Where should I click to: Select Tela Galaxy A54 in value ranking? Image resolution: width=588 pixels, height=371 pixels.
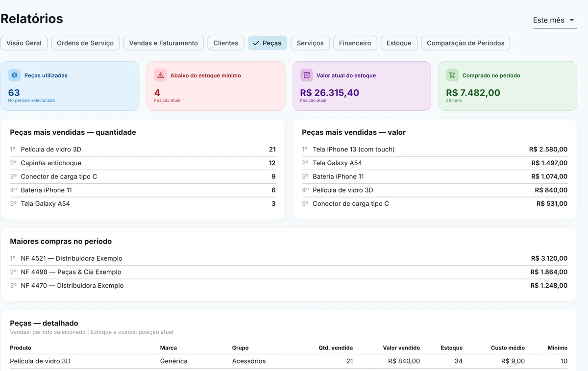(435, 163)
